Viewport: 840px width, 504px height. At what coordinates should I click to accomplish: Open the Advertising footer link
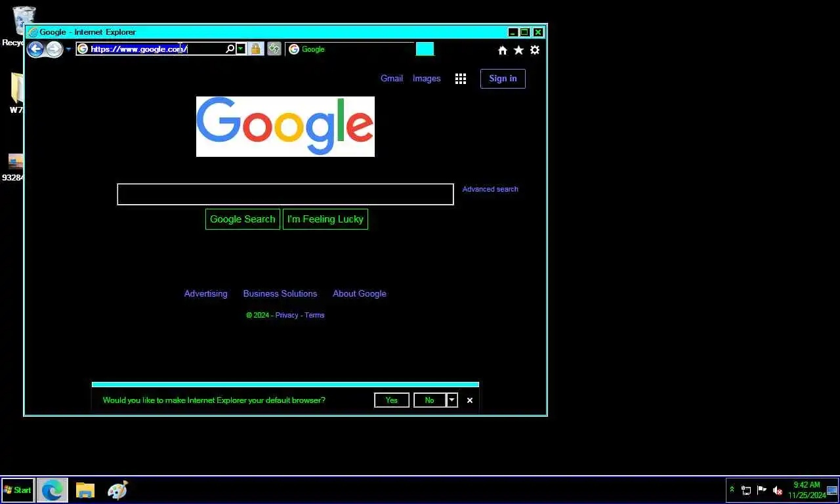point(206,293)
